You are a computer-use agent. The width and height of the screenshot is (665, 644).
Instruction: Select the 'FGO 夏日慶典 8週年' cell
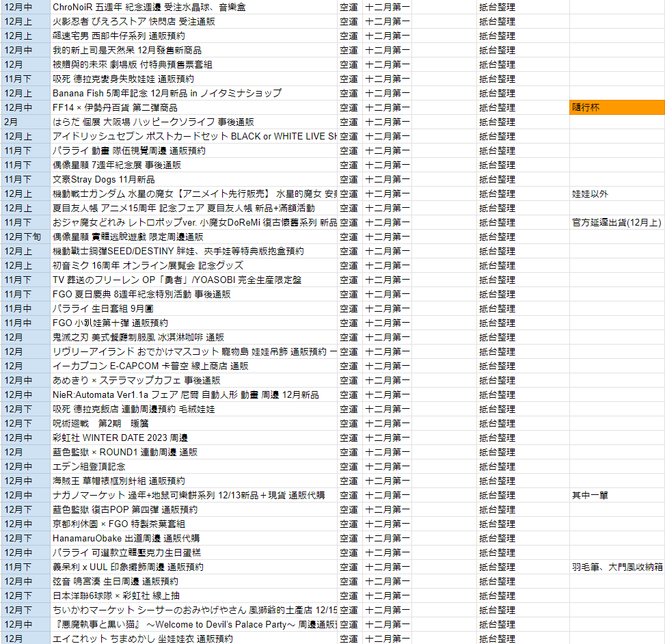tap(194, 294)
